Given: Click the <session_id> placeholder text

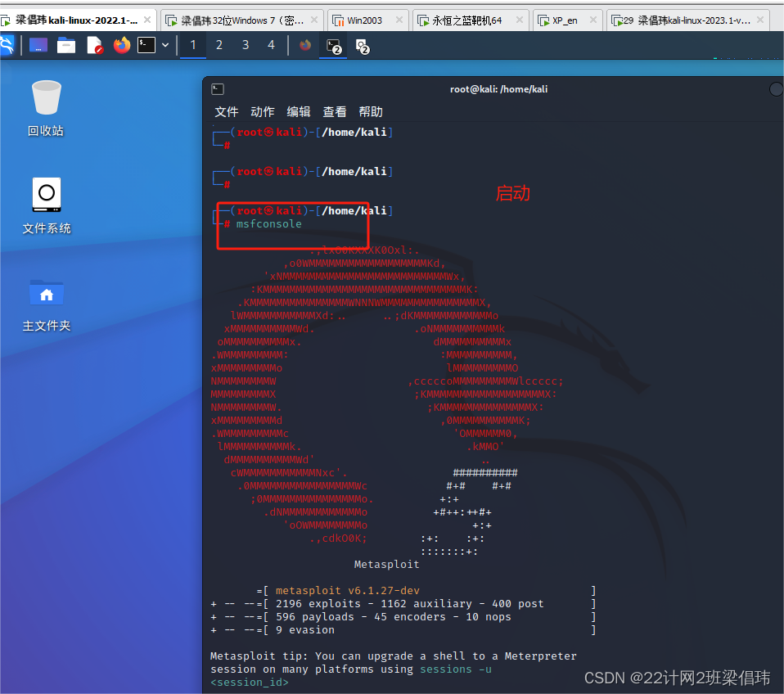Looking at the screenshot, I should tap(250, 683).
